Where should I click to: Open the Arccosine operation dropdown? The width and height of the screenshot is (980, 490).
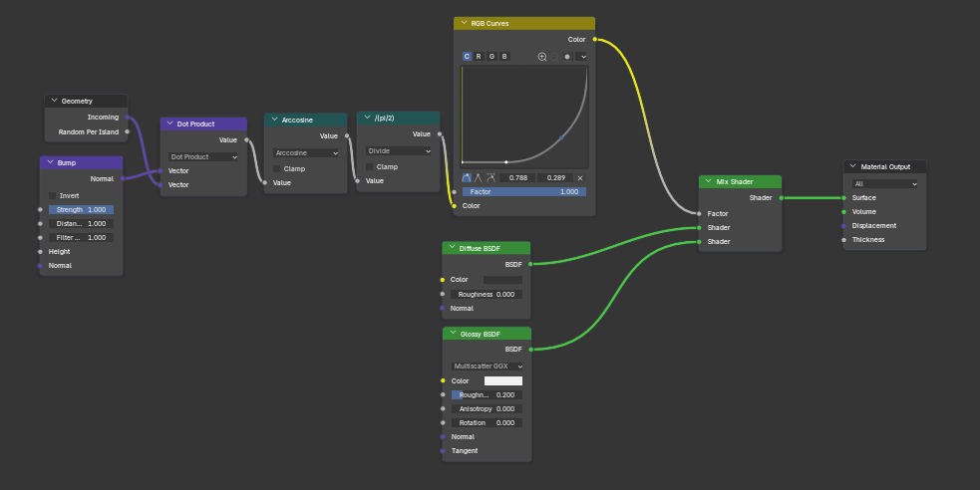(306, 153)
